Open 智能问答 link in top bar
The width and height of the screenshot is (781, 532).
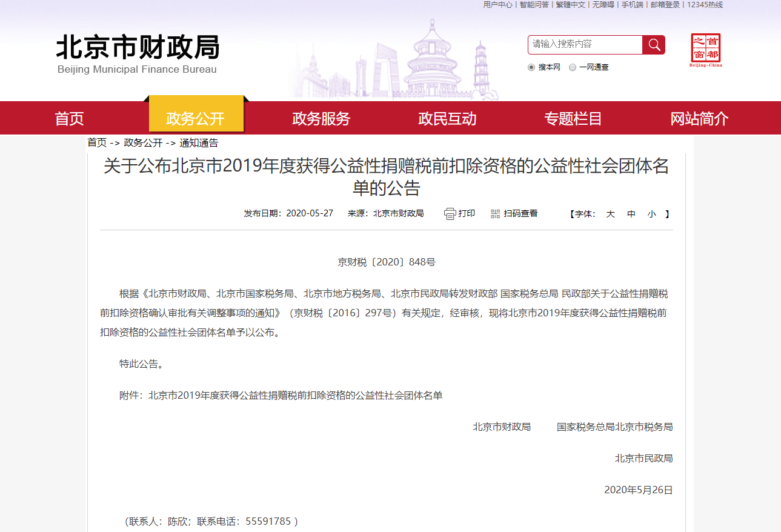534,4
